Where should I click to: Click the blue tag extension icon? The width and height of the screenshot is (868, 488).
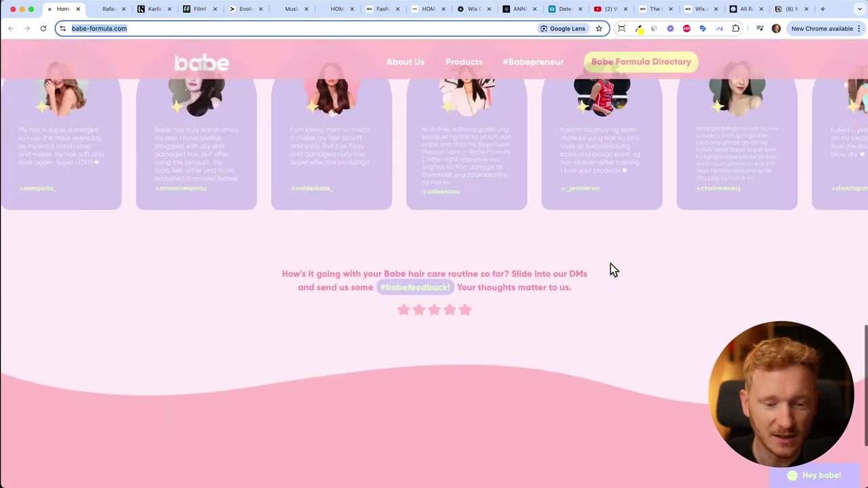pos(703,28)
